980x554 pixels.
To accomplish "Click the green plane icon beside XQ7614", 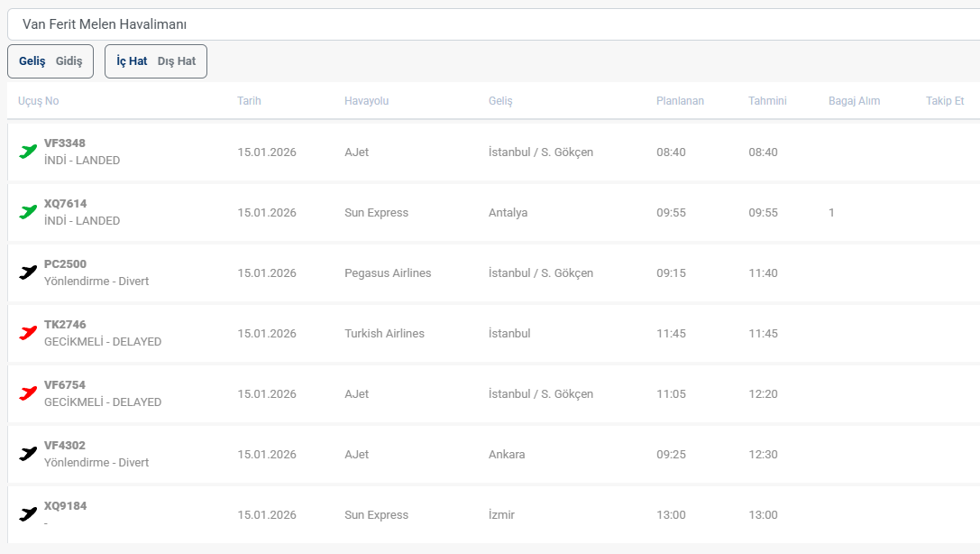I will point(28,212).
